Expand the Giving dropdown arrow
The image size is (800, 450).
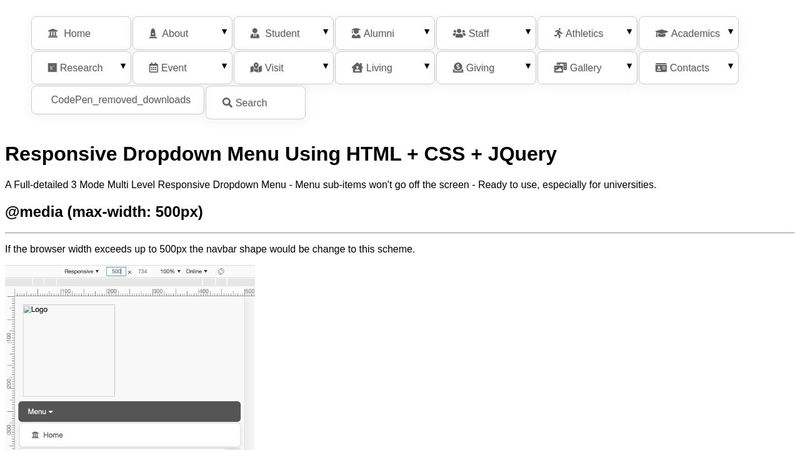point(528,66)
